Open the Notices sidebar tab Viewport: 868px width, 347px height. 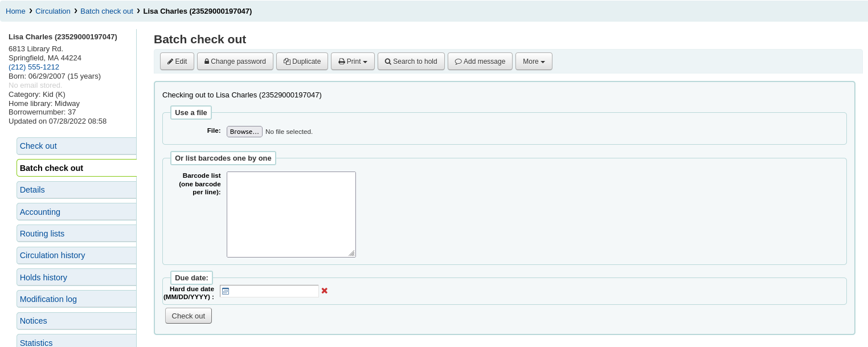(76, 321)
